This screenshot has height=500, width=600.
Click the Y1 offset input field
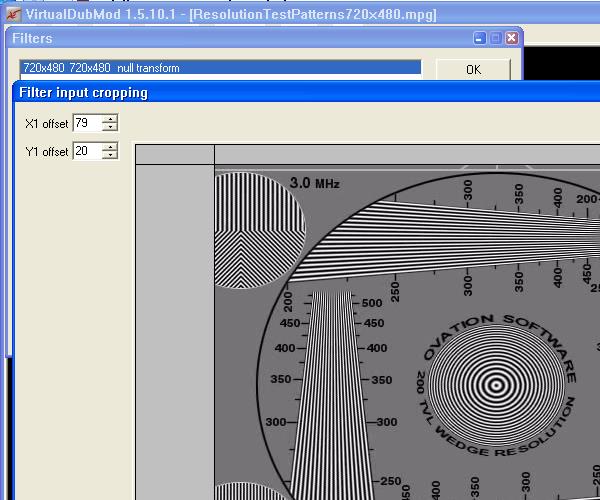[x=87, y=151]
